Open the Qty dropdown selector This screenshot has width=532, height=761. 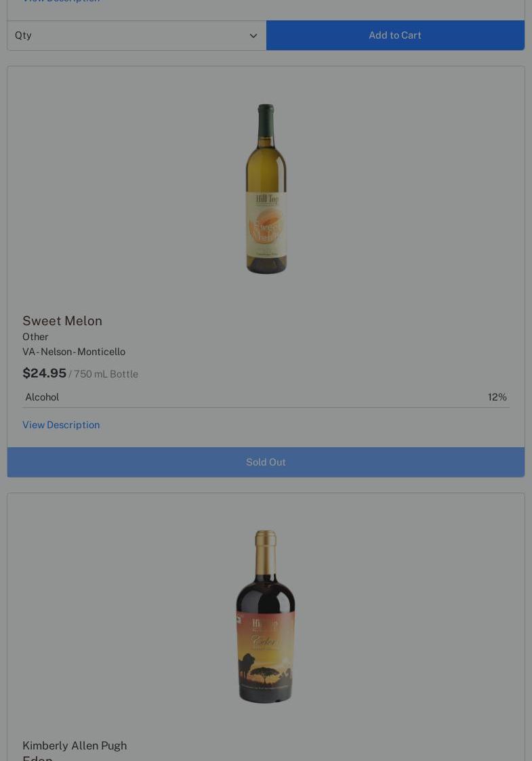[x=136, y=35]
